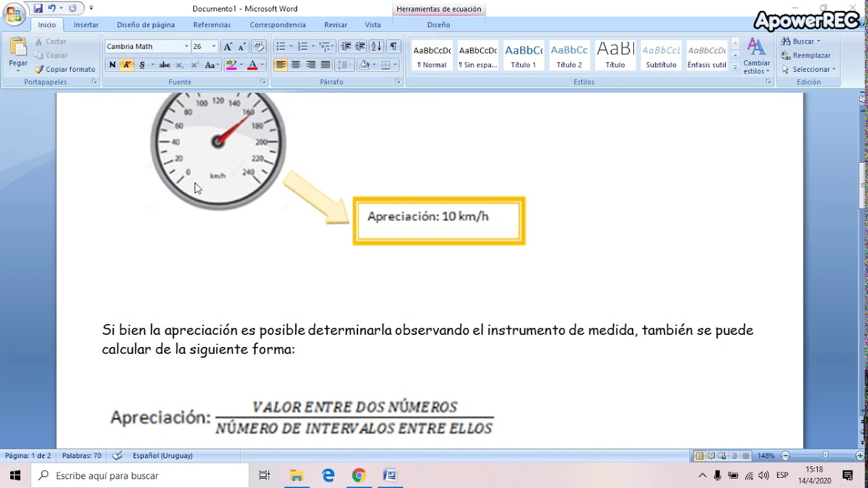Justify the paragraph text
Image resolution: width=868 pixels, height=488 pixels.
[325, 65]
